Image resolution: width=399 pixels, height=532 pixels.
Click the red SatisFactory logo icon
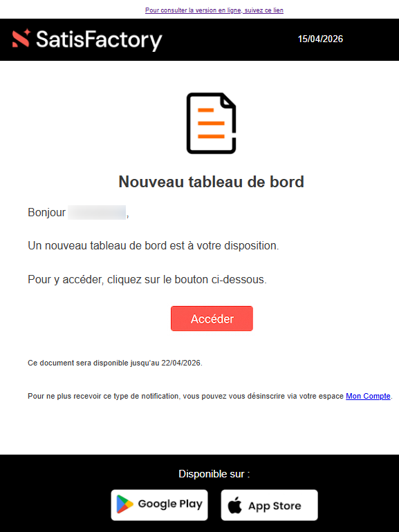click(x=21, y=38)
